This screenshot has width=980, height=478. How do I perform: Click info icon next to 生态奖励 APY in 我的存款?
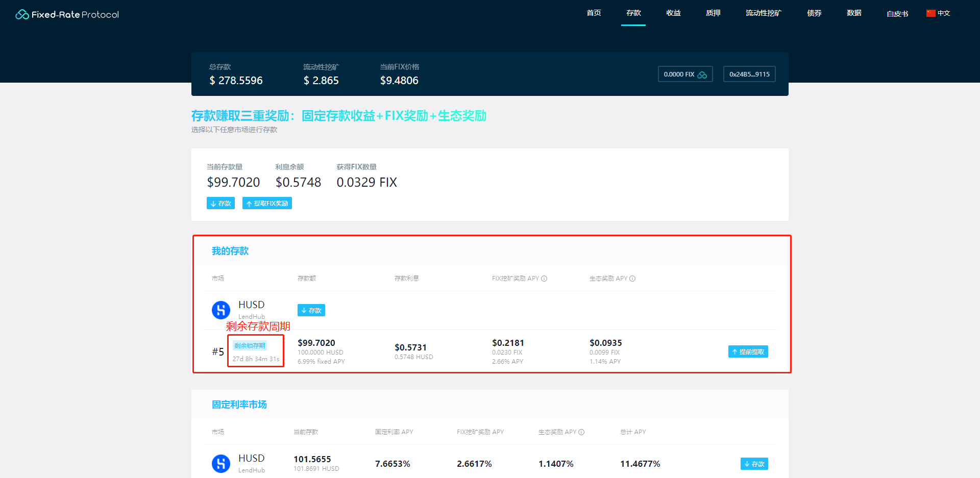tap(632, 279)
